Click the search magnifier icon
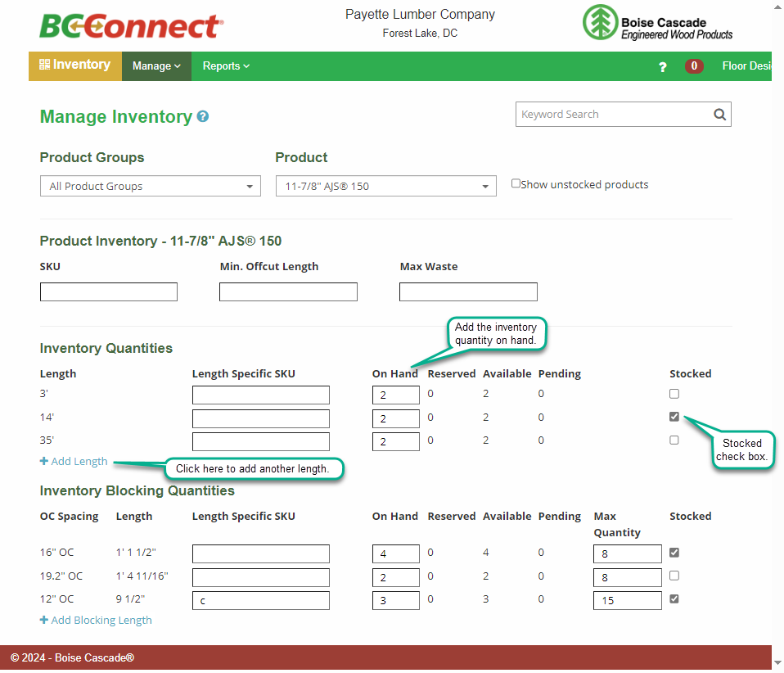This screenshot has height=673, width=784. [x=719, y=114]
